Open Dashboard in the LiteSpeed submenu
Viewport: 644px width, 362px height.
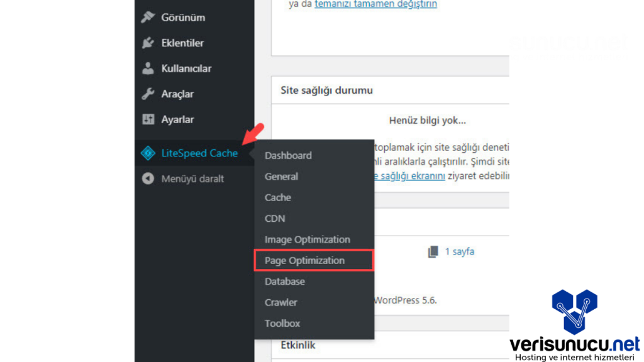pos(288,155)
